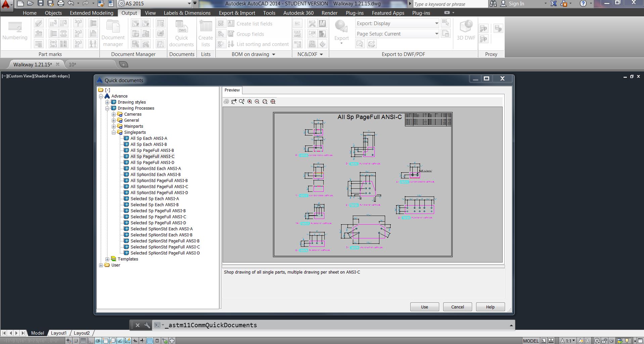Collapse the Singleparts folder
The width and height of the screenshot is (644, 344).
(114, 132)
